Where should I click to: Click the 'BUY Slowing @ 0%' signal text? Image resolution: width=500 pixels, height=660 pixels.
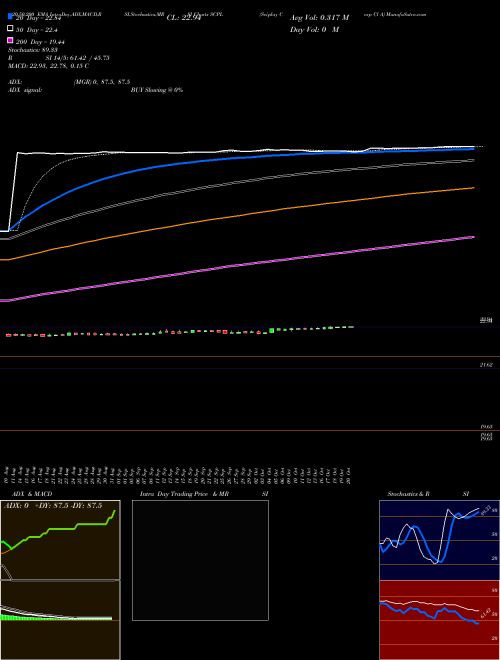point(157,90)
